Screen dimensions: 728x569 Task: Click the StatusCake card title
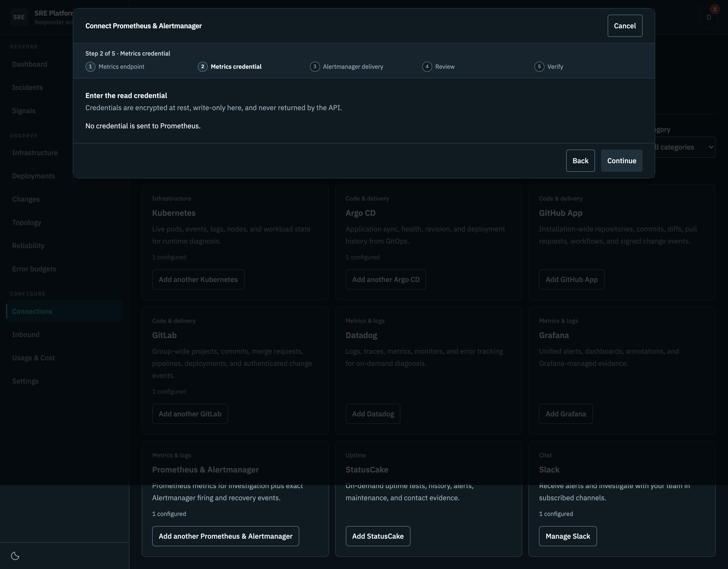pyautogui.click(x=367, y=470)
